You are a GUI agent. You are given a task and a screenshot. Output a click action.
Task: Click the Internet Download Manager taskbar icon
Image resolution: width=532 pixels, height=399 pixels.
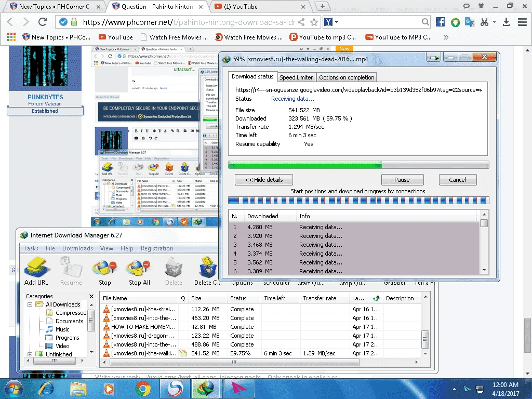click(x=206, y=389)
